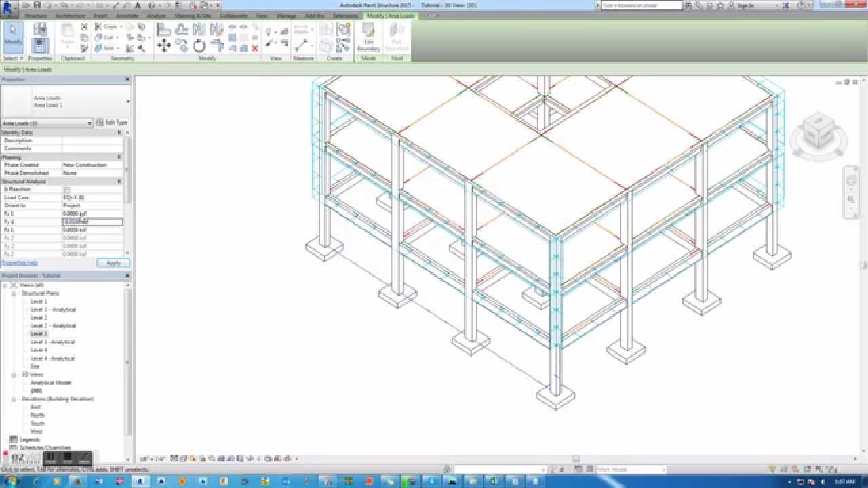The image size is (868, 488).
Task: Switch to the Analyze ribbon tab
Action: pyautogui.click(x=156, y=16)
